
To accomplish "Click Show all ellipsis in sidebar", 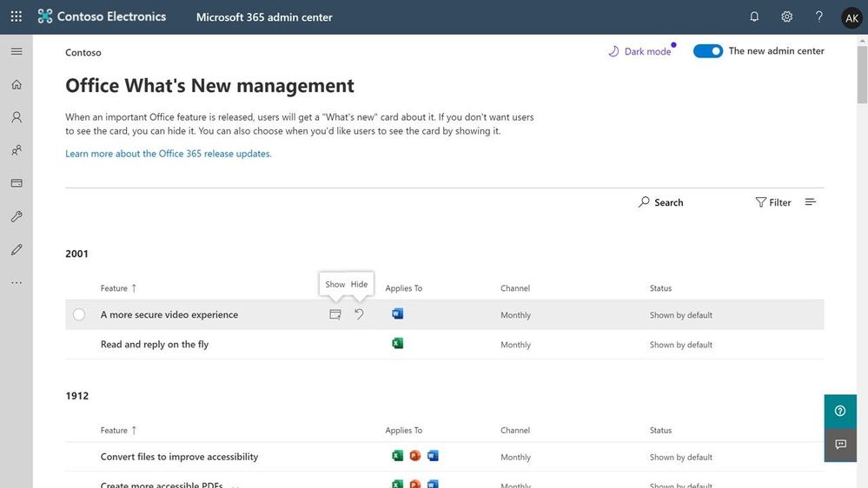I will click(17, 283).
